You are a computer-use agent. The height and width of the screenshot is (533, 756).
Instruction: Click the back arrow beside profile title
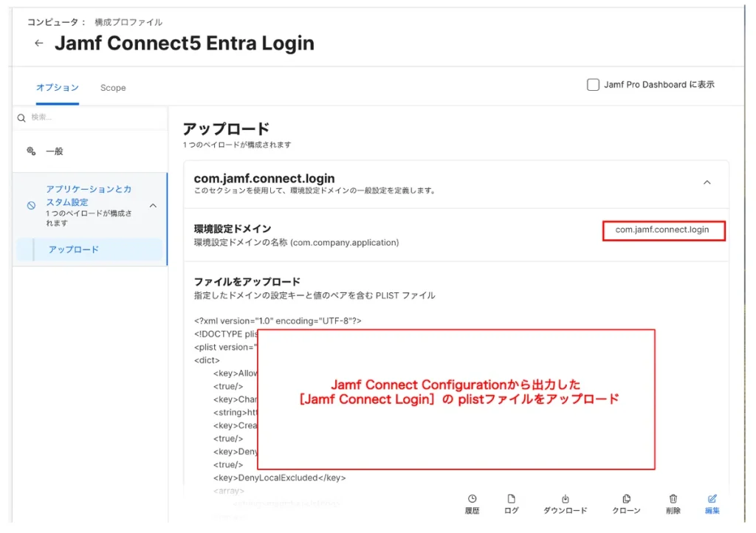(x=39, y=44)
